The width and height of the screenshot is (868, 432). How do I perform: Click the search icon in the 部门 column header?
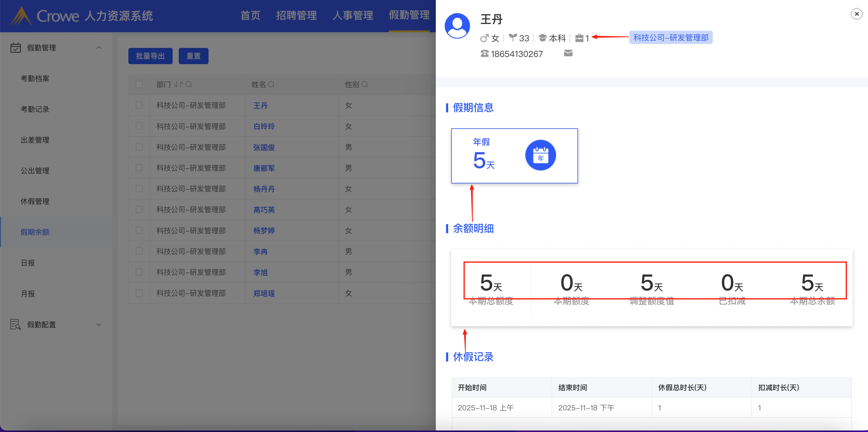[x=189, y=85]
